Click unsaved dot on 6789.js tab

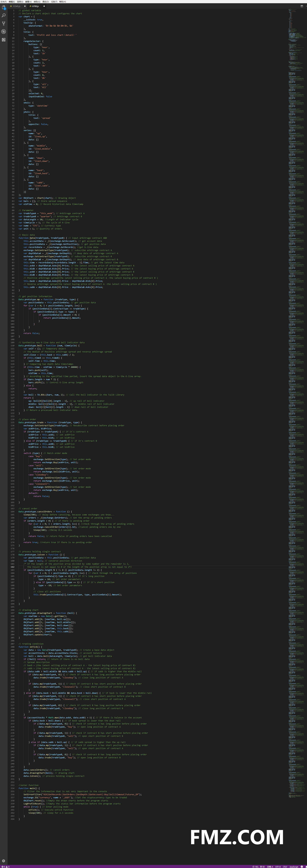[44, 6]
